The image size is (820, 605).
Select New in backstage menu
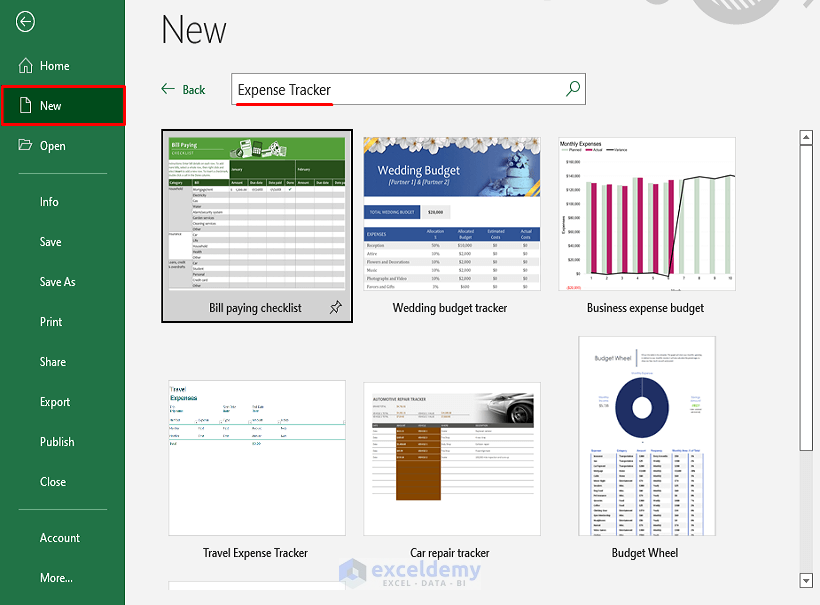click(x=63, y=106)
